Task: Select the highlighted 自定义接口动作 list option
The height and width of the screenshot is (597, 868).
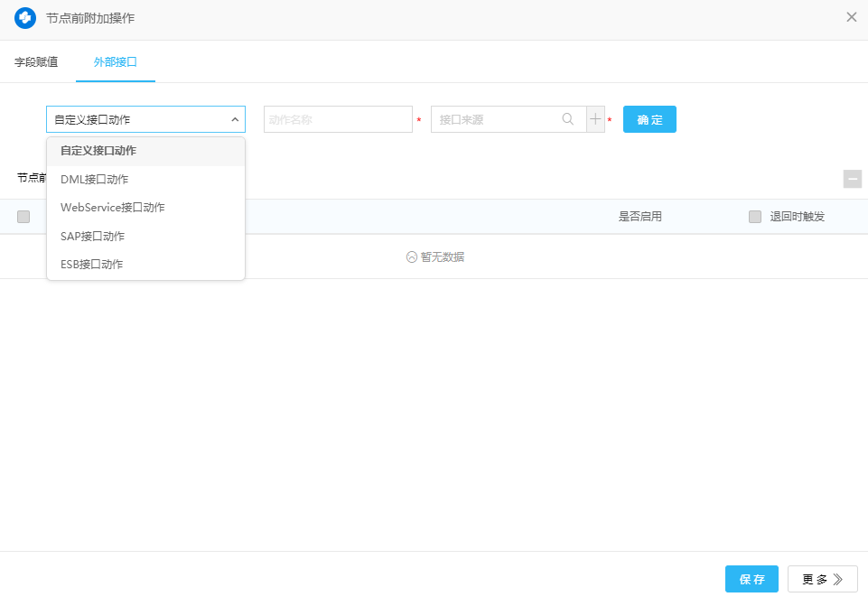Action: point(98,151)
